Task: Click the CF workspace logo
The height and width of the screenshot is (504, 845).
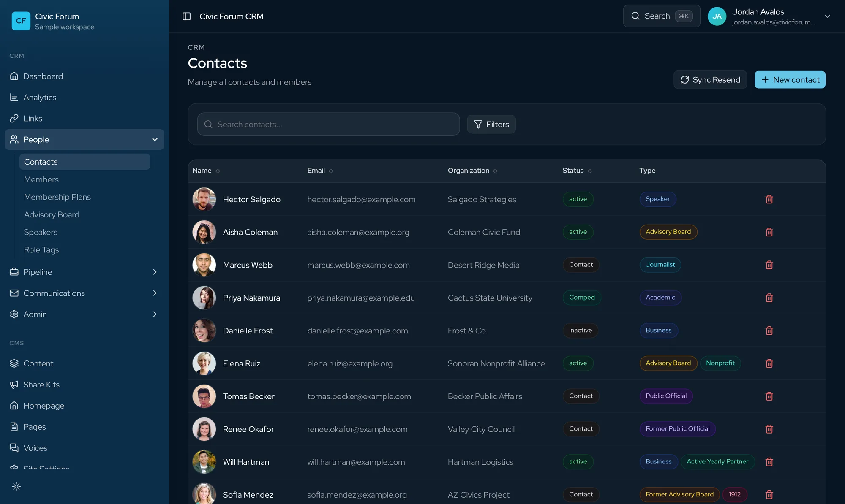Action: (21, 21)
